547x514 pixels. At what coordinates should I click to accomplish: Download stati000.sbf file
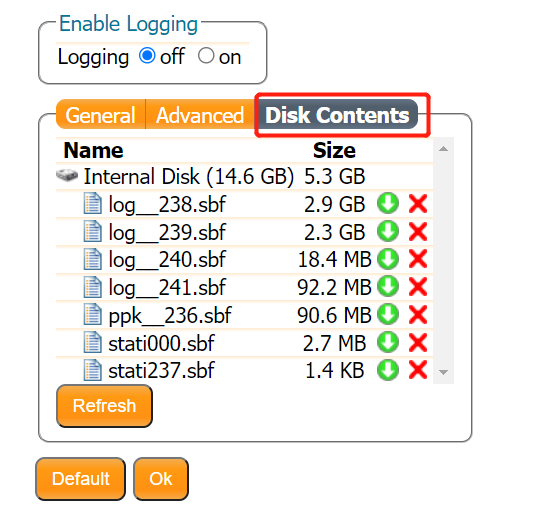[x=388, y=342]
